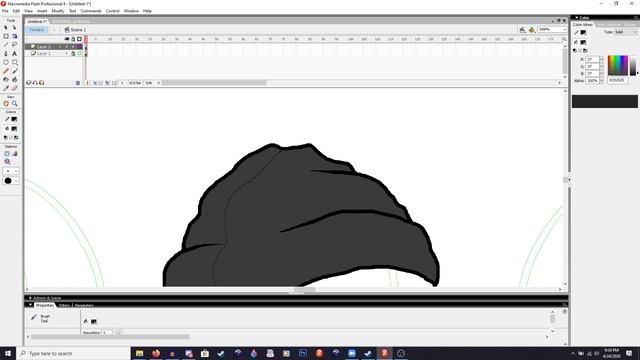Toggle show all layers as outlines header
This screenshot has height=360, width=640.
[x=80, y=39]
